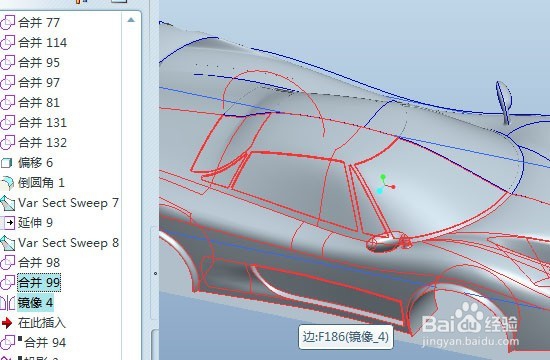
Task: Click the round icon beside 倒圆角 1
Action: 7,183
